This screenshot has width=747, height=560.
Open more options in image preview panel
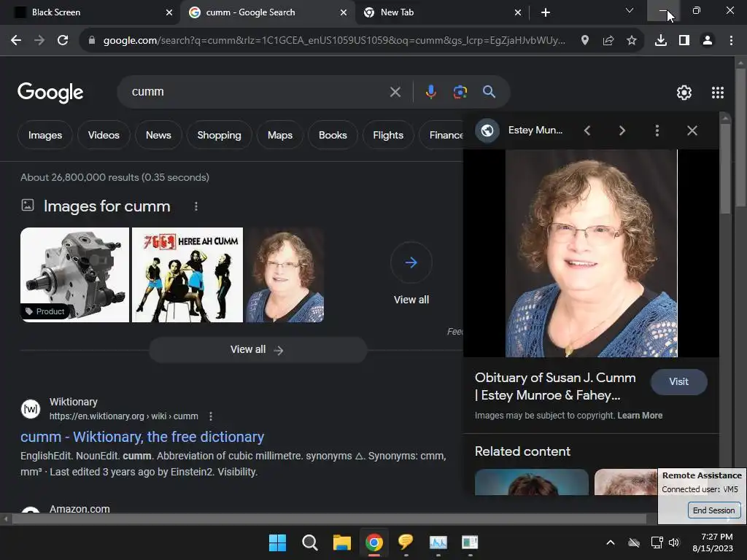657,131
